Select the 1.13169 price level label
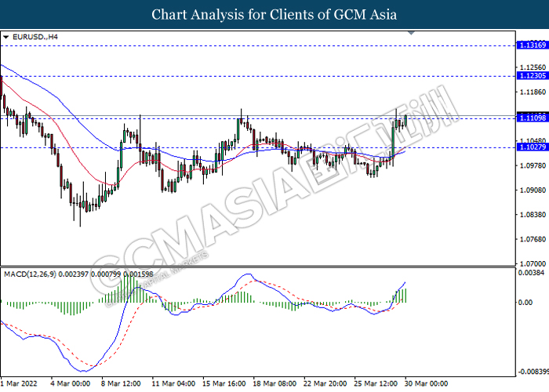549x392 pixels. [533, 45]
